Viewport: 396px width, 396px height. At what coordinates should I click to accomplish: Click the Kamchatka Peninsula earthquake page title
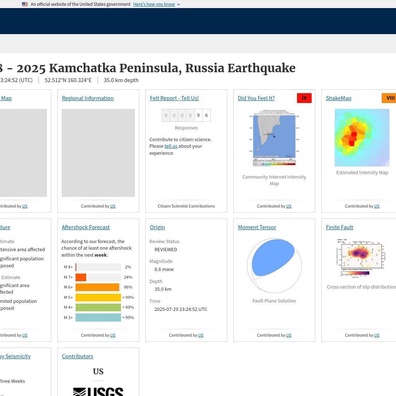pos(148,68)
